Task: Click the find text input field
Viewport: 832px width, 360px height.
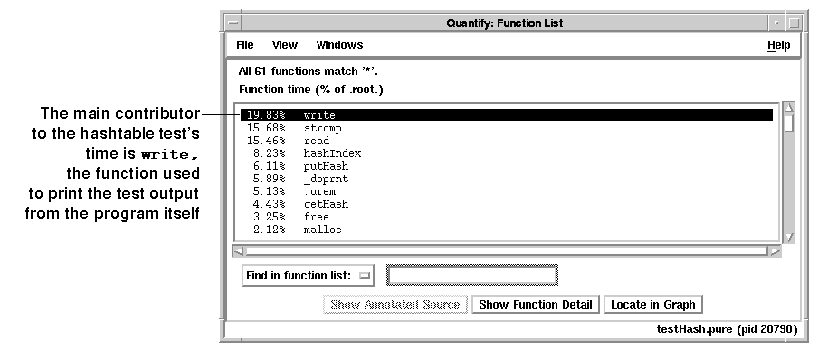Action: pos(472,275)
